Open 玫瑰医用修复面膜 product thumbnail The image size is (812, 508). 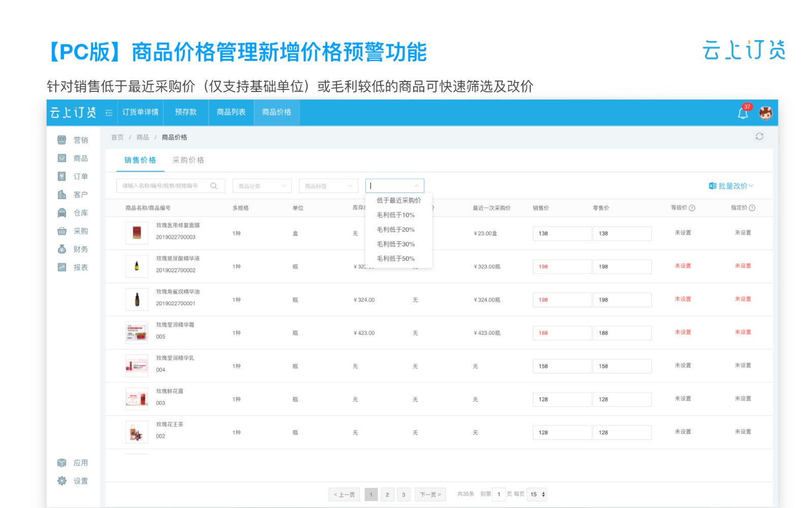click(x=137, y=233)
